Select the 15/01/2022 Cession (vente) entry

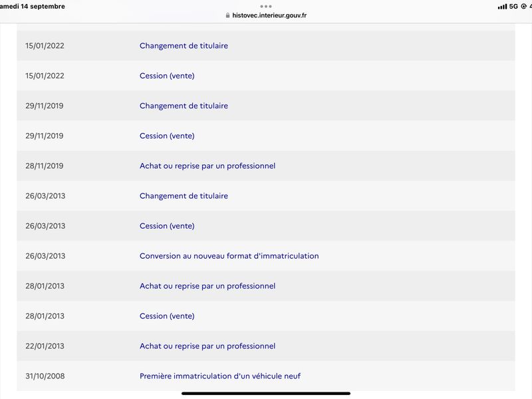(x=266, y=76)
